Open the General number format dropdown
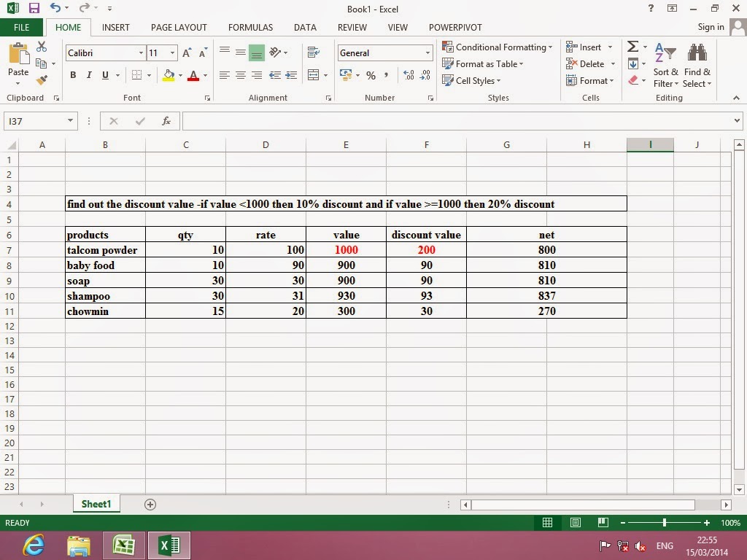The width and height of the screenshot is (747, 560). (427, 52)
